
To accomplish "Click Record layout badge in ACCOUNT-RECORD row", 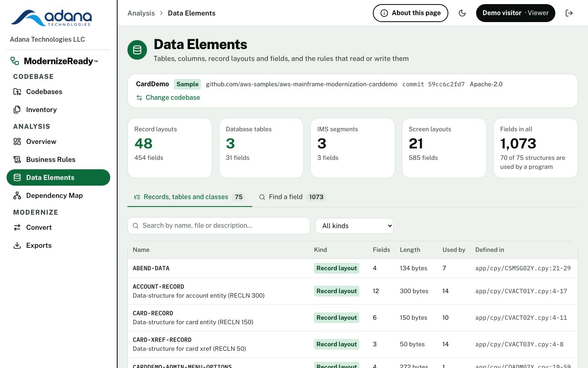I will [336, 291].
